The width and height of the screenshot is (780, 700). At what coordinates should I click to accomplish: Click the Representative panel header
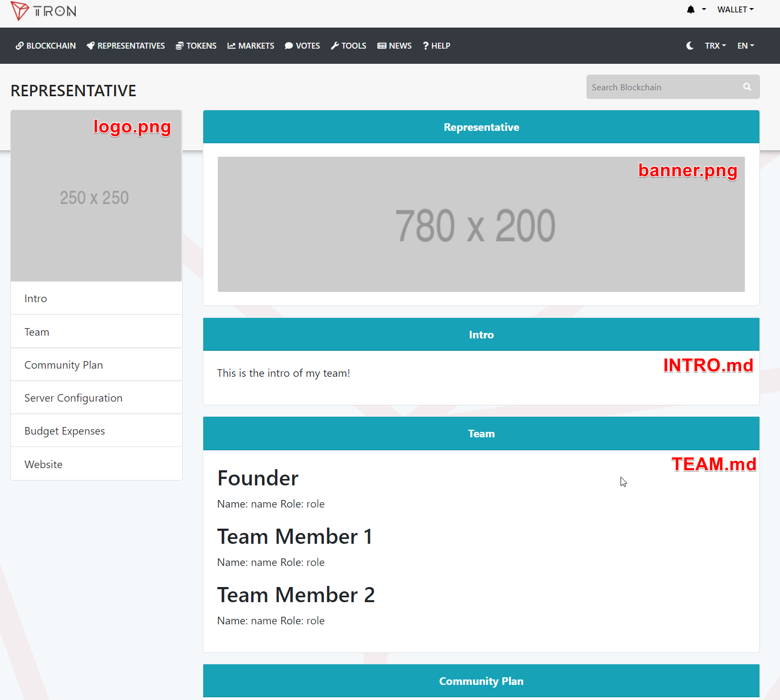point(481,127)
